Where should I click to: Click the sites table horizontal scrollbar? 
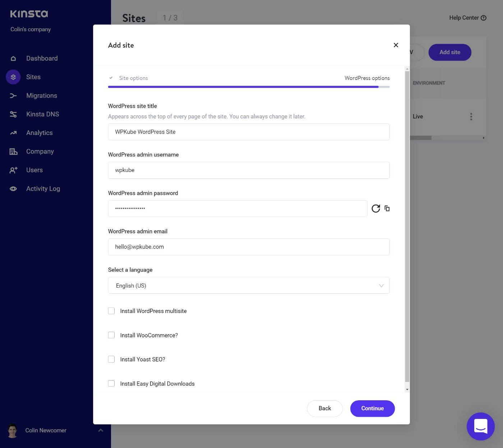click(x=420, y=138)
